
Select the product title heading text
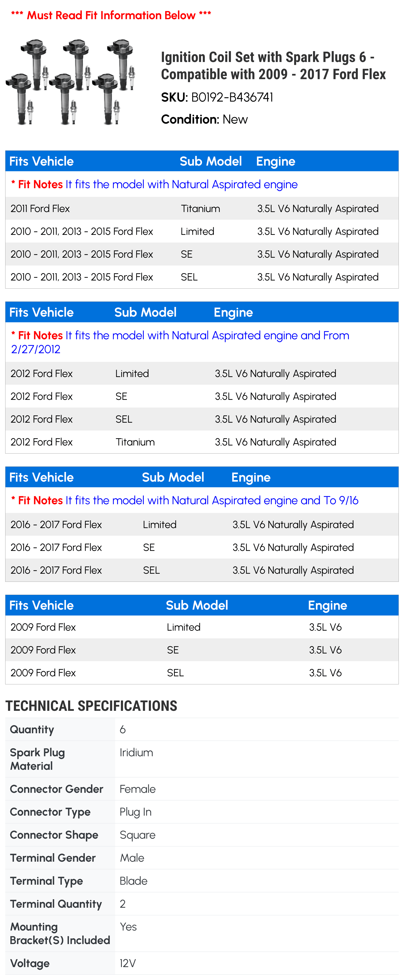click(x=273, y=65)
